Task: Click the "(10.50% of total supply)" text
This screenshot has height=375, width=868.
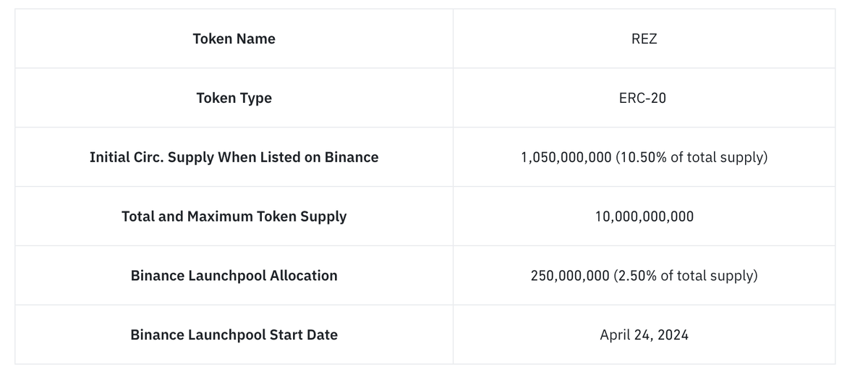Action: [x=692, y=157]
